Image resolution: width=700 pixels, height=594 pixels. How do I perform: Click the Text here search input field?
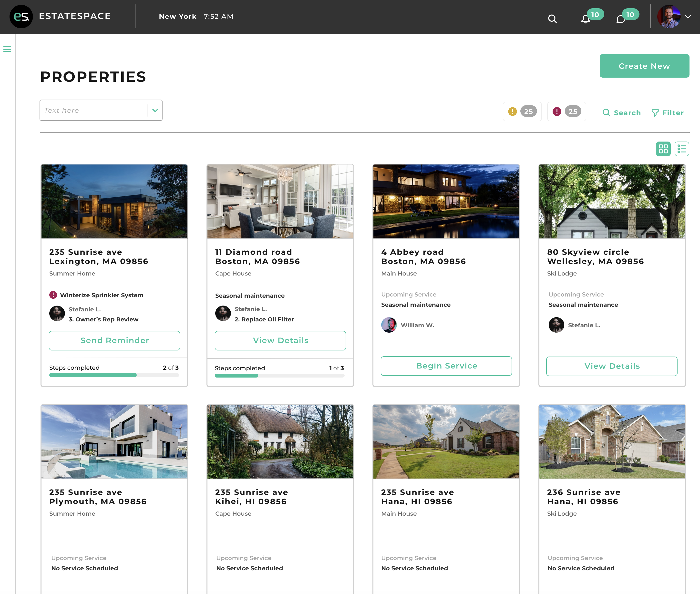91,110
